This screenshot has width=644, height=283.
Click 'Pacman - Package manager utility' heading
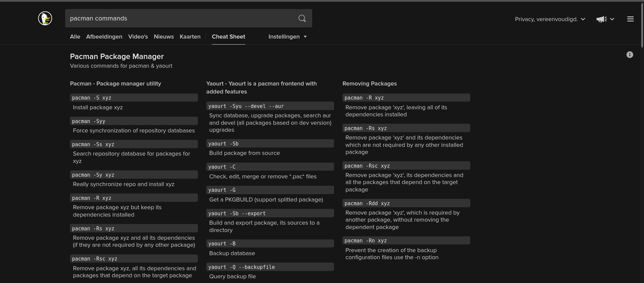pyautogui.click(x=115, y=83)
